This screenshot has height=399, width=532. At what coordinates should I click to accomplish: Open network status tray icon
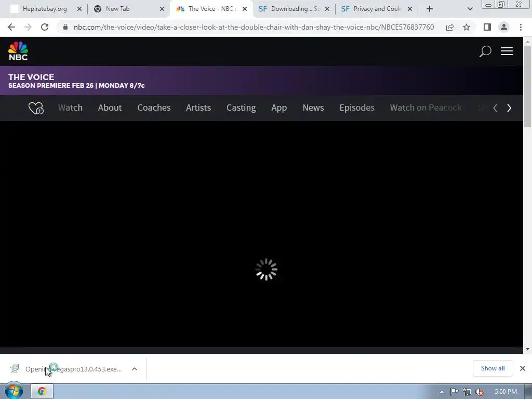pyautogui.click(x=467, y=392)
